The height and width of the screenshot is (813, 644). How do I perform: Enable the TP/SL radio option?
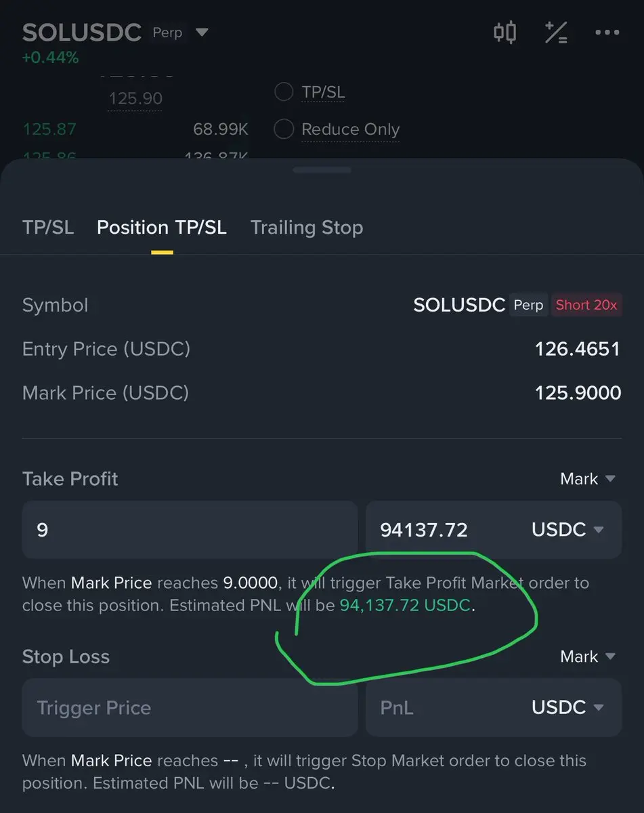click(x=284, y=92)
